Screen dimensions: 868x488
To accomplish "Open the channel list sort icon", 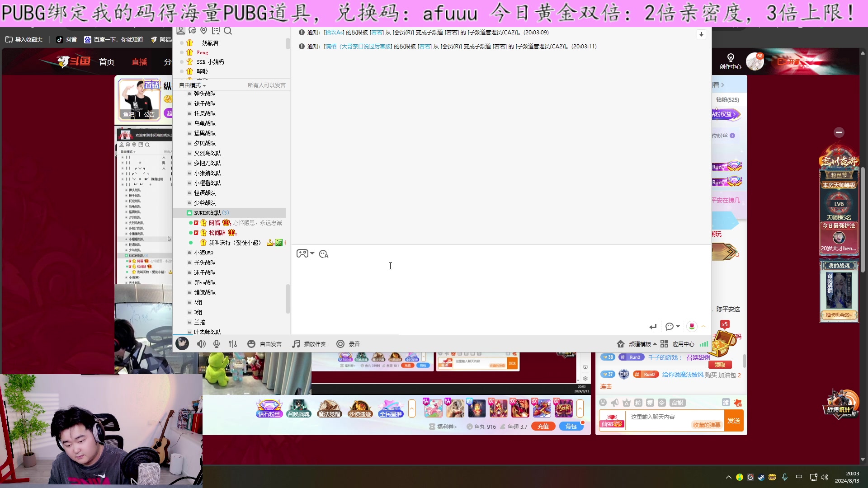I will (x=216, y=31).
